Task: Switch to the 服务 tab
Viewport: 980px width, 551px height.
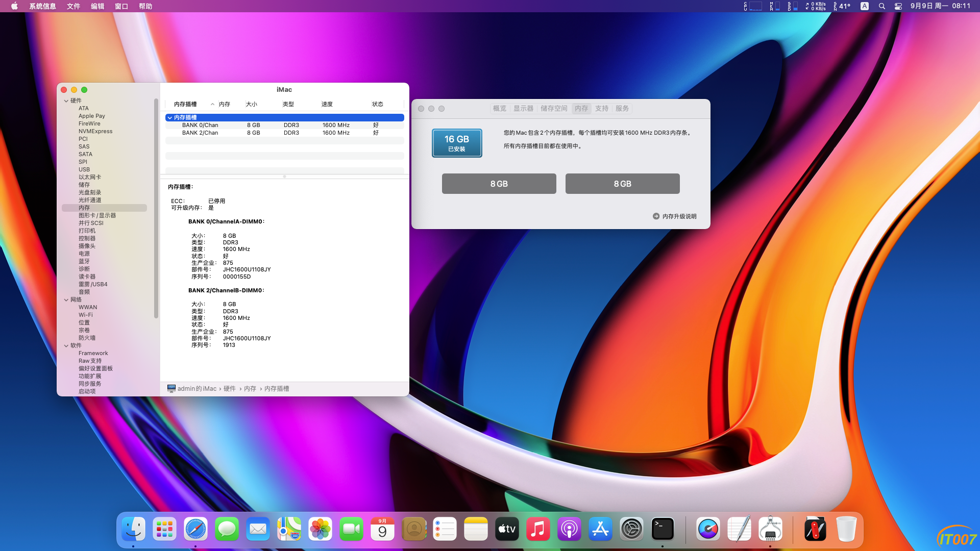Action: pos(622,109)
